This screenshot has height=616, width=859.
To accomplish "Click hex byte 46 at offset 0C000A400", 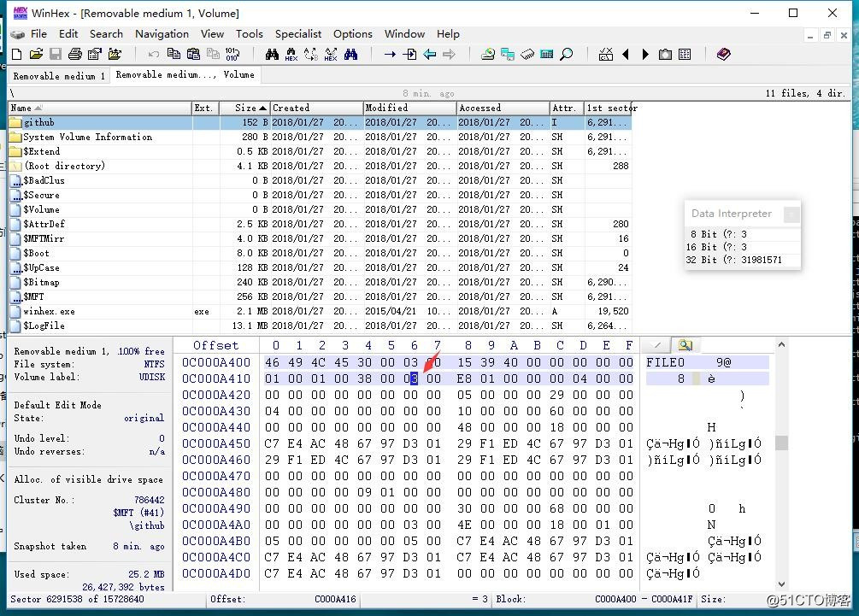I will 273,362.
